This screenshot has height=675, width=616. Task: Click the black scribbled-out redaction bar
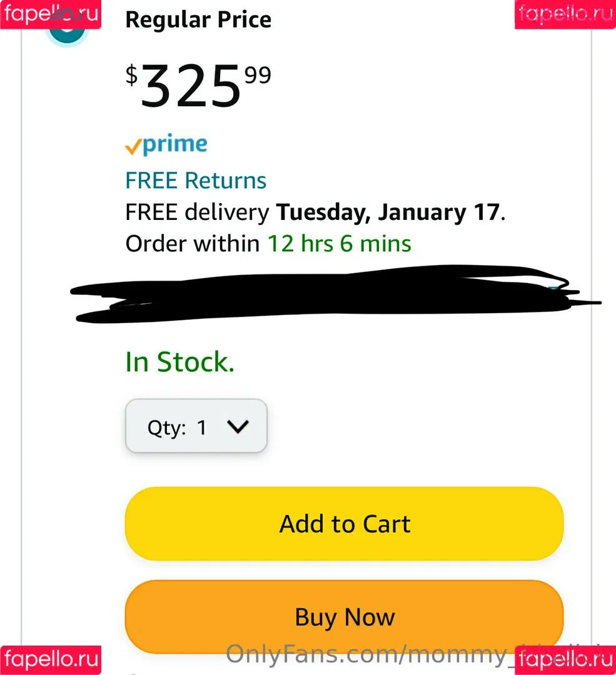click(336, 294)
